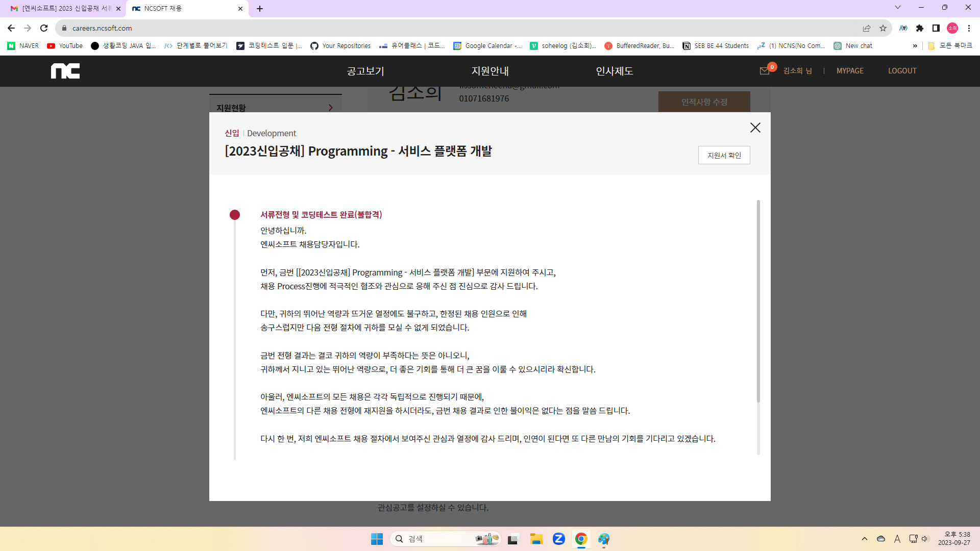The image size is (980, 551).
Task: Click the LOGOUT link in header
Action: click(902, 71)
